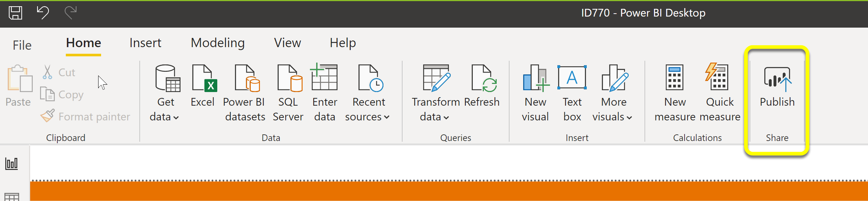Open Power BI datasets source
868x201 pixels.
click(x=247, y=78)
